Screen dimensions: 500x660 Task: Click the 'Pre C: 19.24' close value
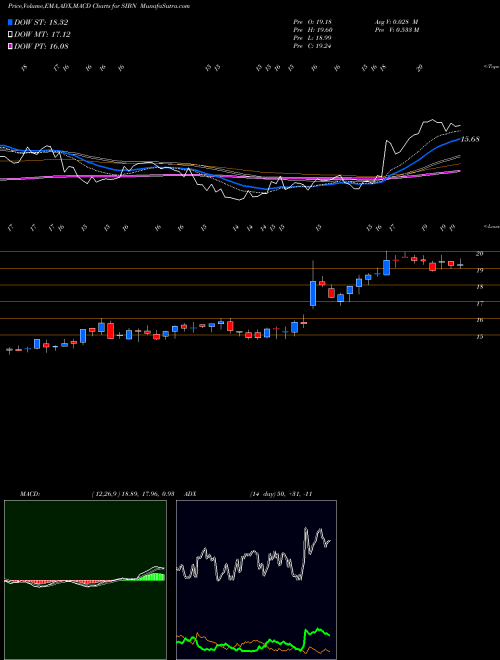(312, 46)
